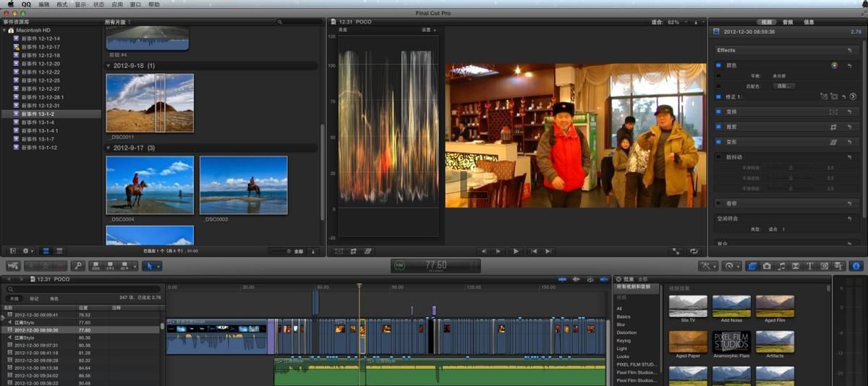Enable the 防抖动 Stabilization checkbox
868x386 pixels.
(x=718, y=157)
